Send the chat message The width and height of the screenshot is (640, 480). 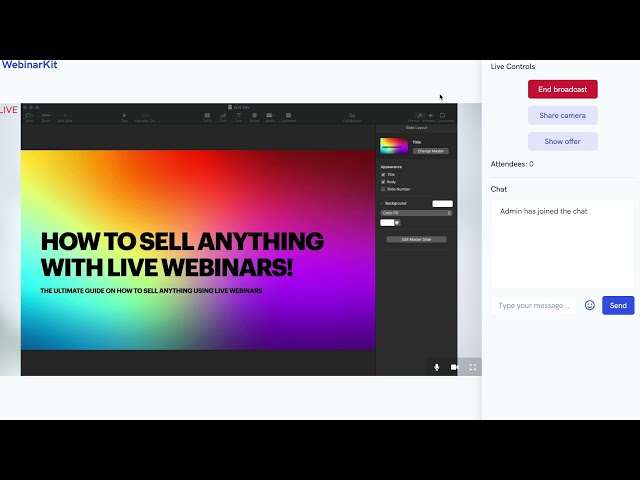(x=618, y=305)
